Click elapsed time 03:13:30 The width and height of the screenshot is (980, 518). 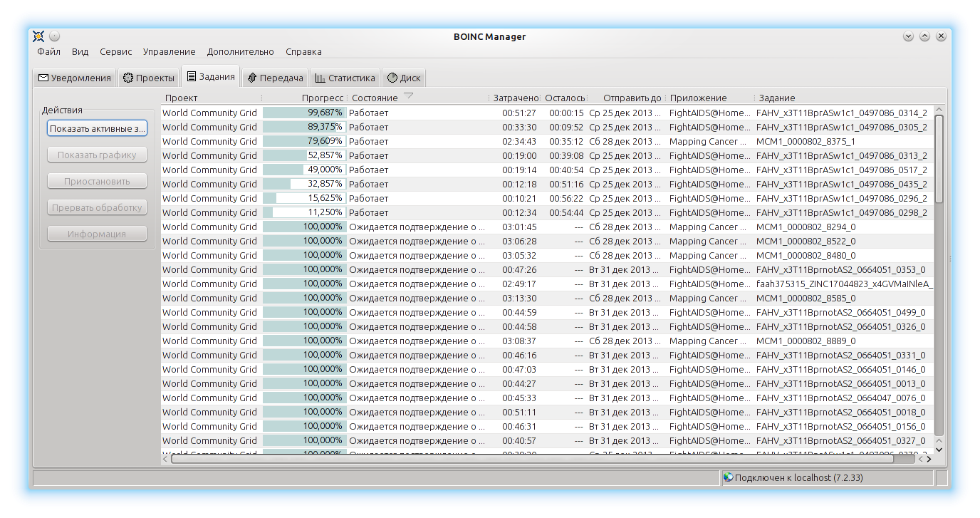pos(519,298)
